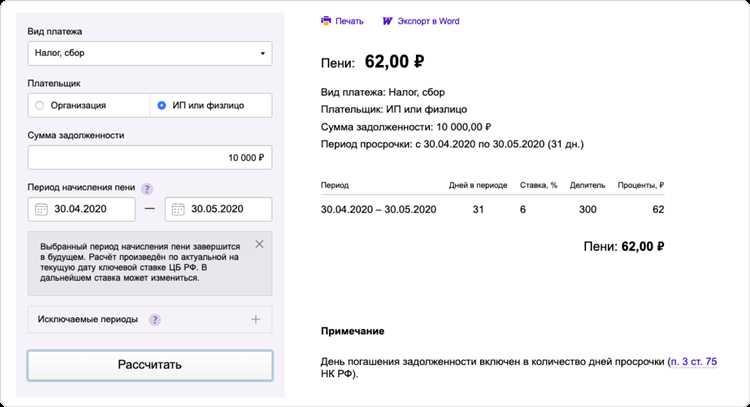Viewport: 750px width, 407px height.
Task: Select the Организация payer option
Action: [x=88, y=105]
